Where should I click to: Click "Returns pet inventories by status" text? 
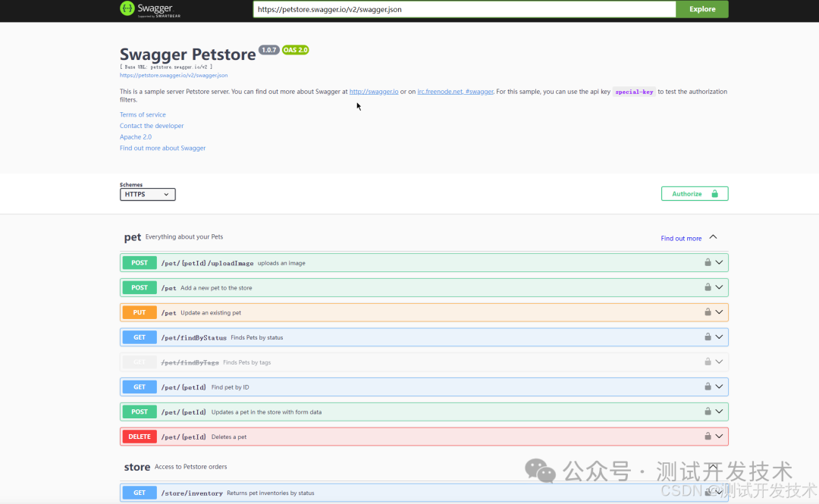[x=271, y=493]
